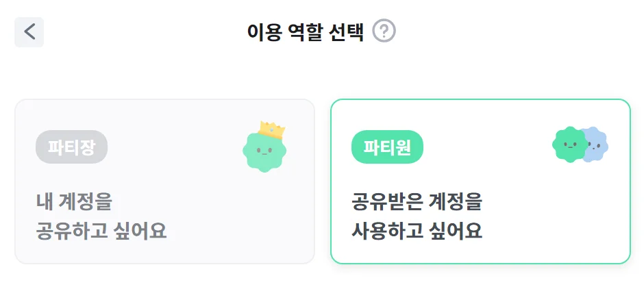Viewport: 644px width, 302px height.
Task: Click the '공유하고 싶어요' text line
Action: point(101,231)
